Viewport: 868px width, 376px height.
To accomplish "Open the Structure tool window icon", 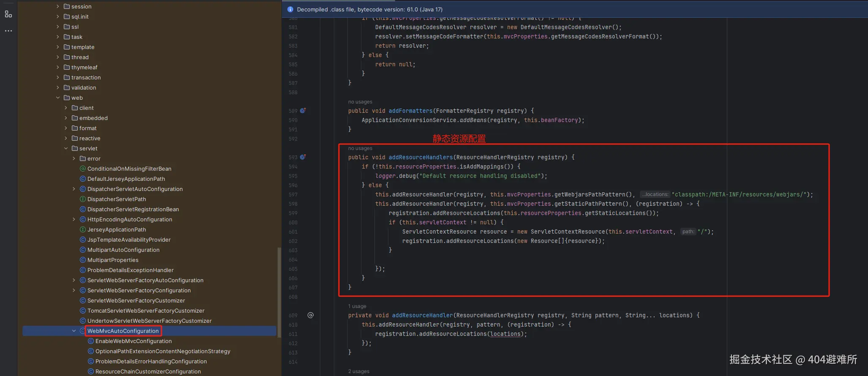I will [8, 14].
